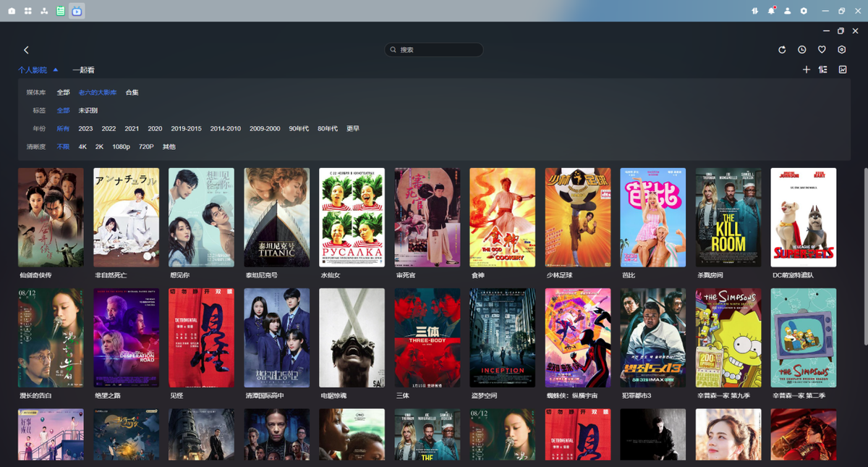The image size is (868, 467).
Task: Open the sort order icon
Action: (x=823, y=70)
